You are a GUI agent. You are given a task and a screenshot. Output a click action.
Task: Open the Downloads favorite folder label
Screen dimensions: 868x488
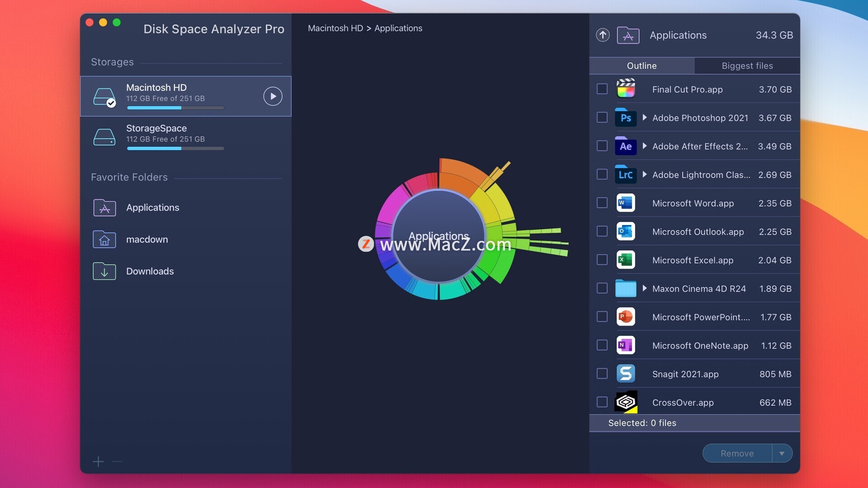tap(150, 271)
